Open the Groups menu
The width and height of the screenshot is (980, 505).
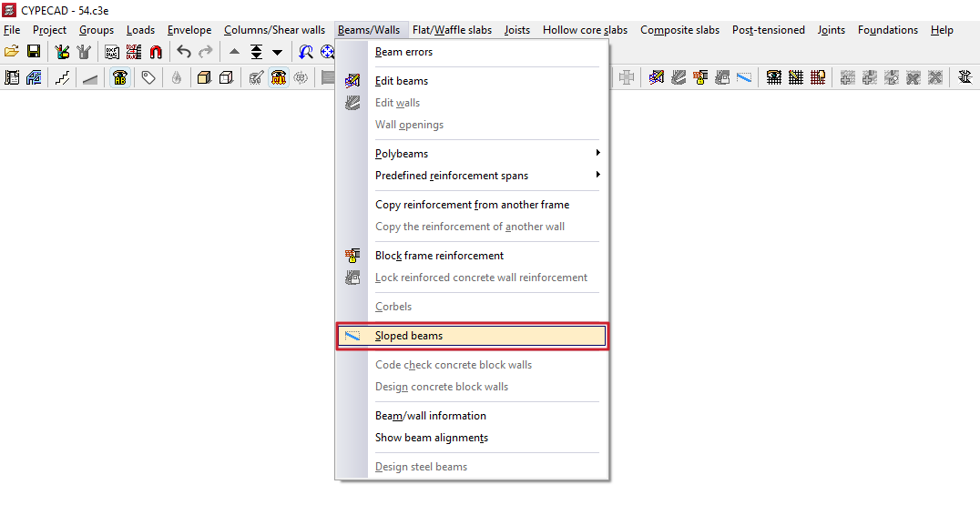97,30
